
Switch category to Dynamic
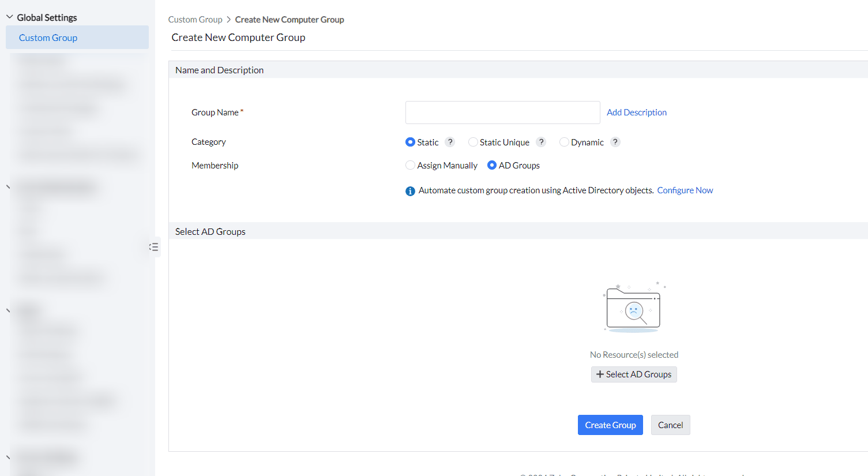coord(564,142)
